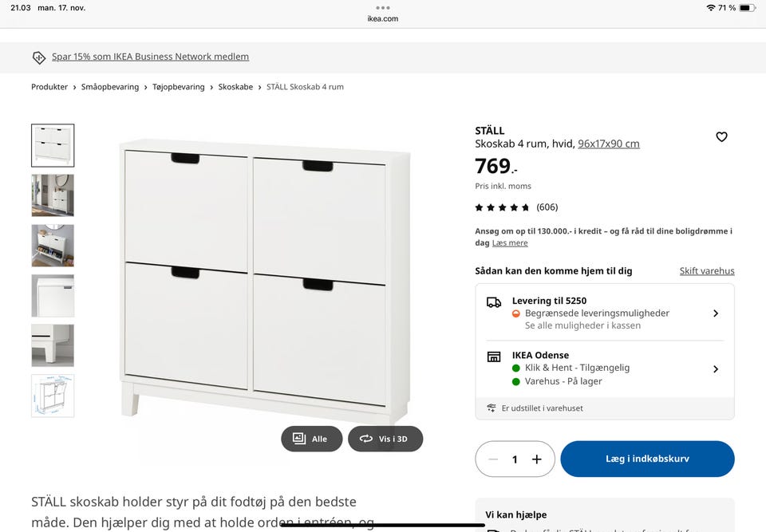
Task: View the shoe cabinet in 3D
Action: [385, 439]
